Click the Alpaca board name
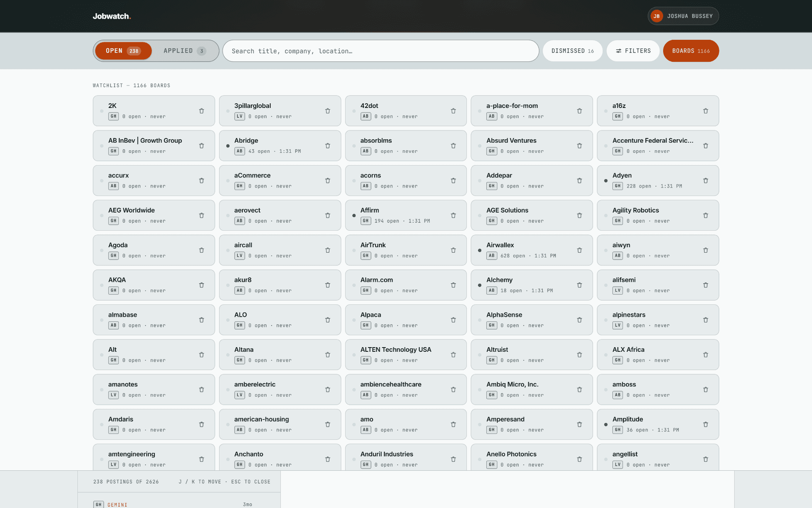 point(371,315)
